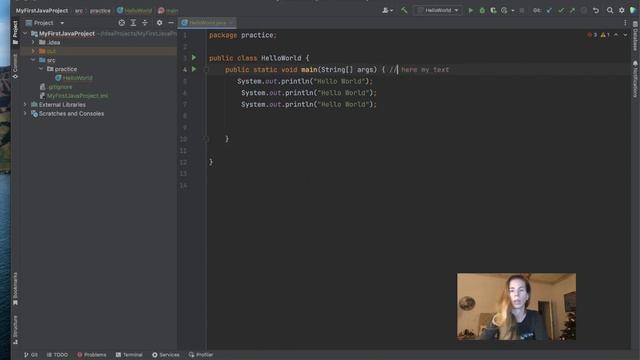
Task: Click the run gutter arrow beside main method
Action: click(194, 69)
